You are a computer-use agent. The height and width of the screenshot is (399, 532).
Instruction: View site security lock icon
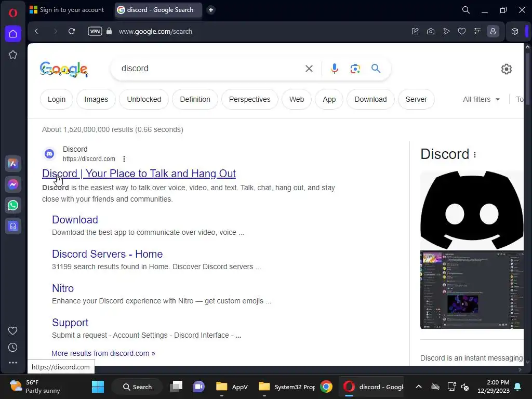tap(109, 31)
